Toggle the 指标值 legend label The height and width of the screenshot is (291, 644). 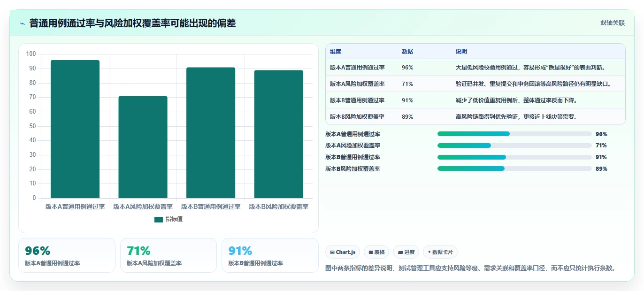point(174,219)
